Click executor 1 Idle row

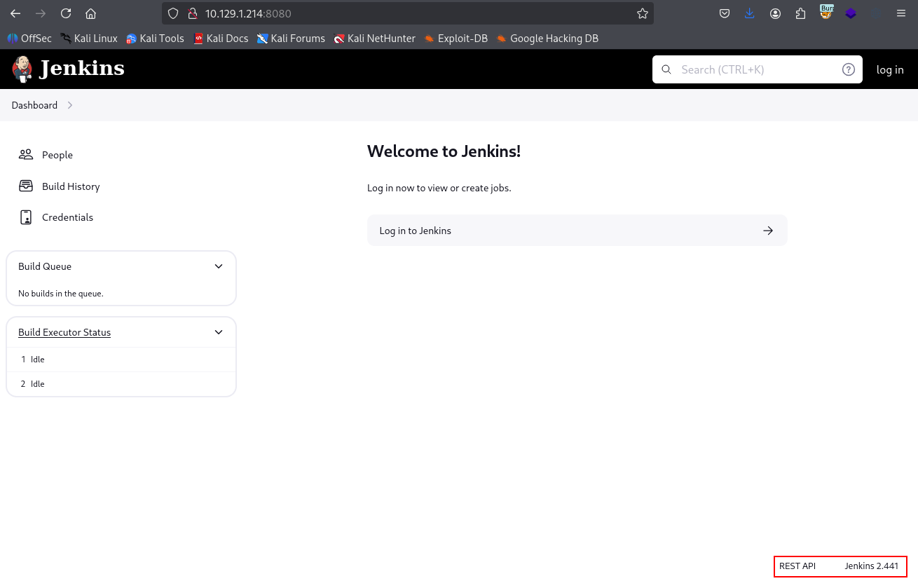121,360
